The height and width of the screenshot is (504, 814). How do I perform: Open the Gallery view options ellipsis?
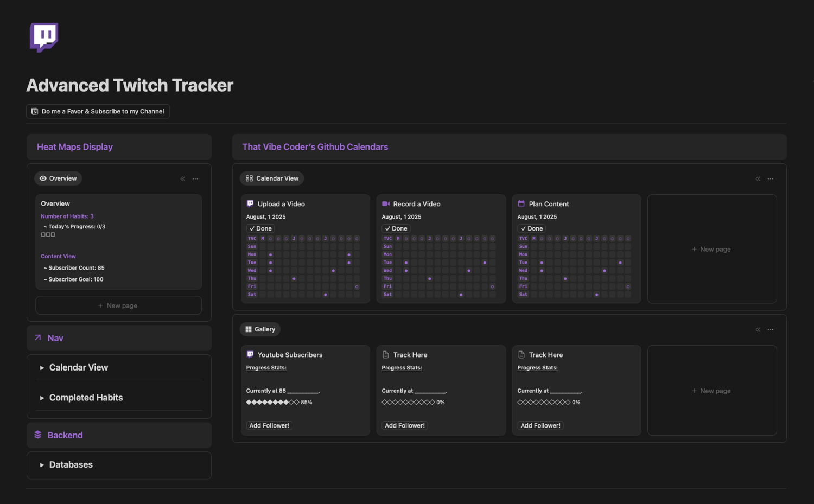pyautogui.click(x=771, y=329)
